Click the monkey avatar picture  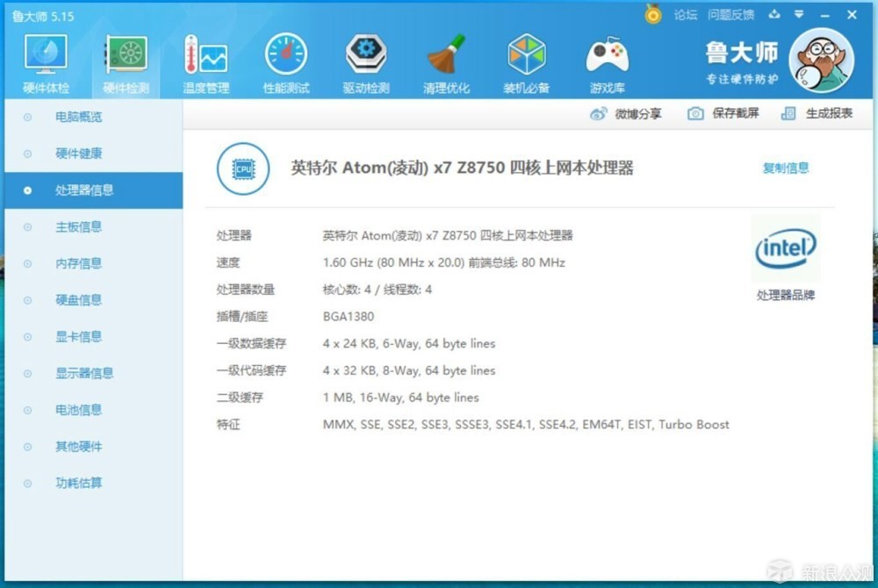coord(822,59)
